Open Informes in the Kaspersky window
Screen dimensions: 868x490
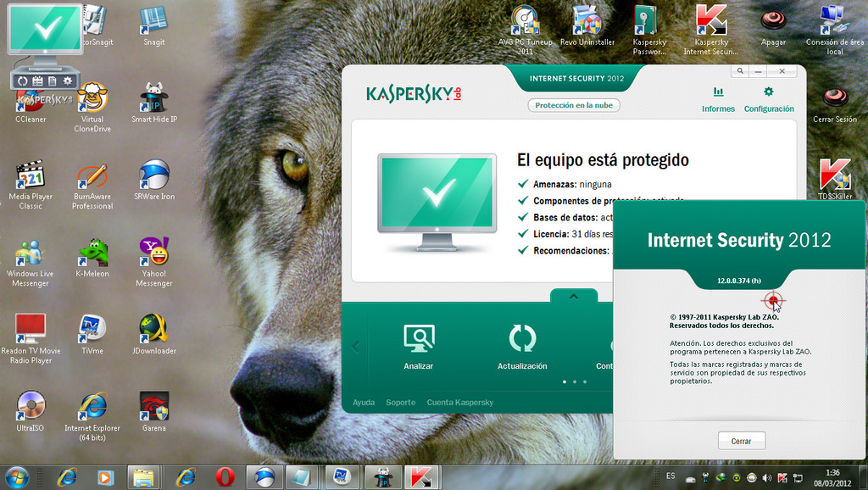click(718, 100)
